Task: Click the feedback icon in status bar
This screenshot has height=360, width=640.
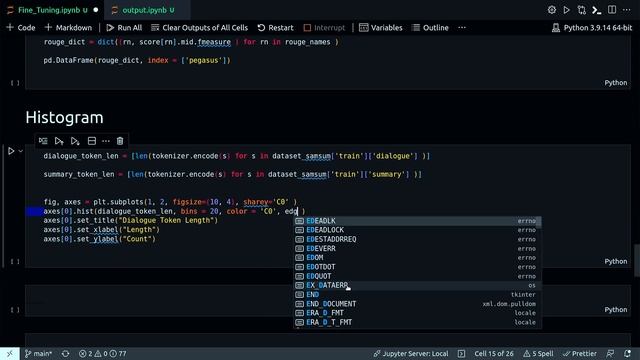Action: click(x=610, y=353)
